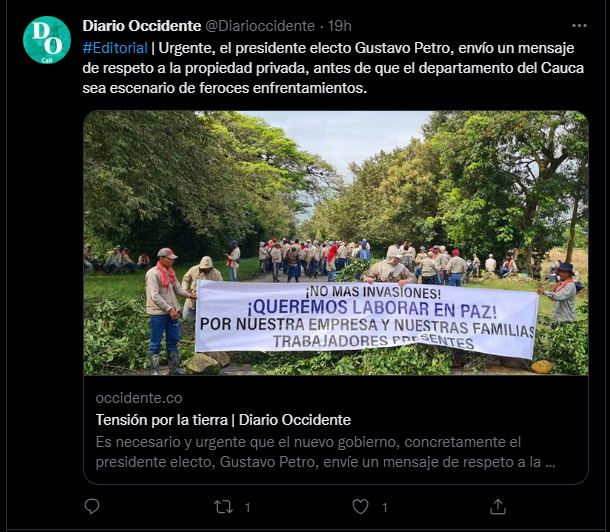610x532 pixels.
Task: Click the 'Cali' label on the avatar
Action: tap(47, 60)
